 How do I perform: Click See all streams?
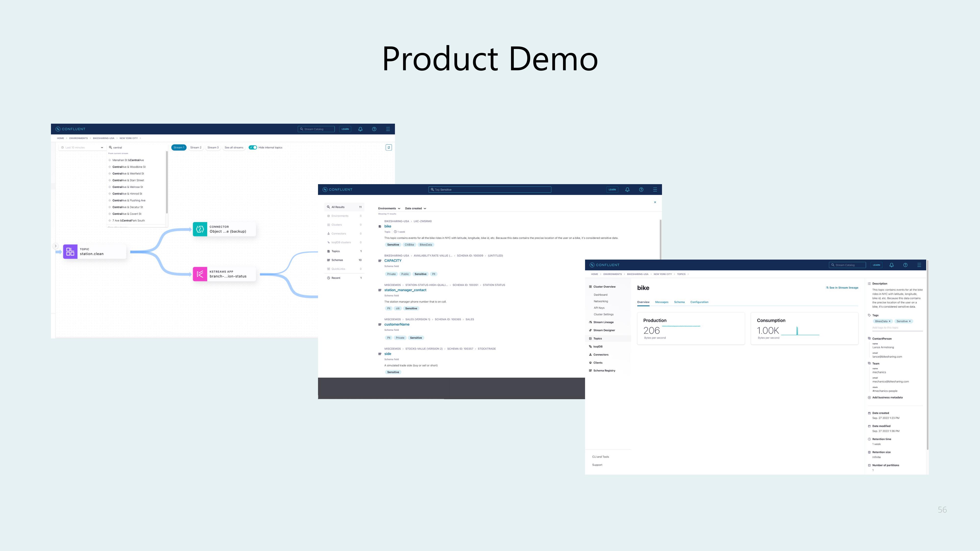(x=233, y=147)
